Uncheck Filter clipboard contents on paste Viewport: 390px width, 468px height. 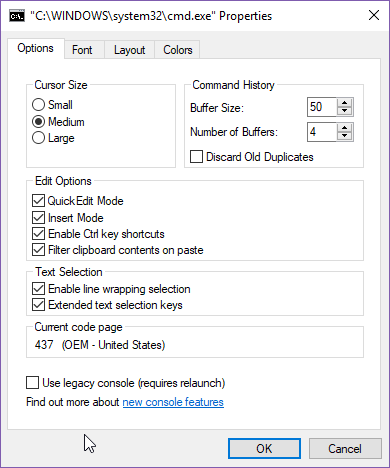38,250
